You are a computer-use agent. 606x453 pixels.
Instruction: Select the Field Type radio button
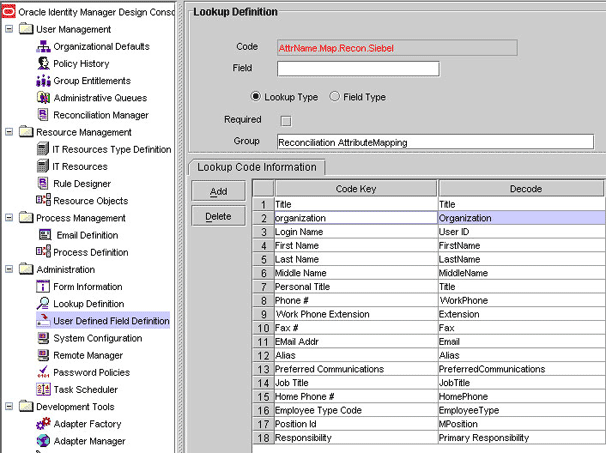pos(334,96)
